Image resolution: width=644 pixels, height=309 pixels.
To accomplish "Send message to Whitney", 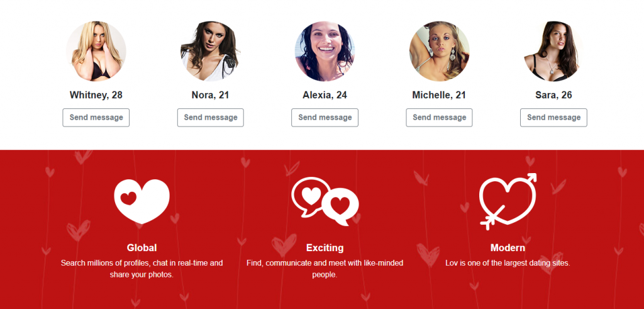I will click(96, 118).
